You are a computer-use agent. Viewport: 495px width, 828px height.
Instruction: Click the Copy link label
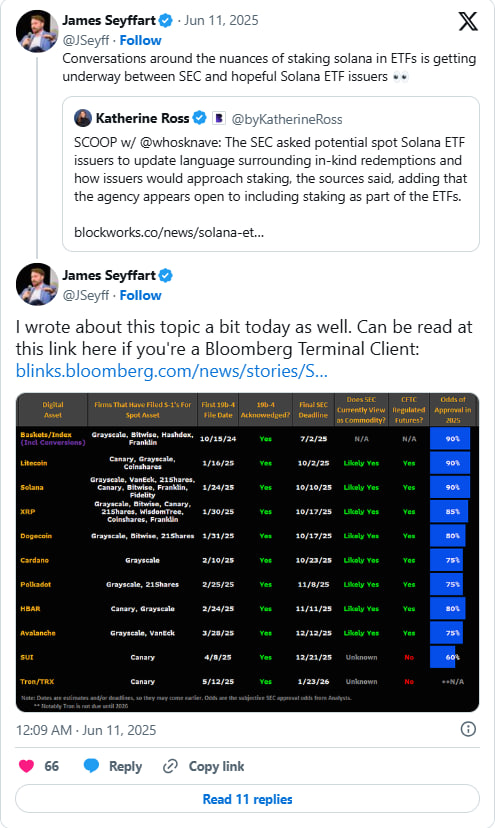[x=216, y=766]
